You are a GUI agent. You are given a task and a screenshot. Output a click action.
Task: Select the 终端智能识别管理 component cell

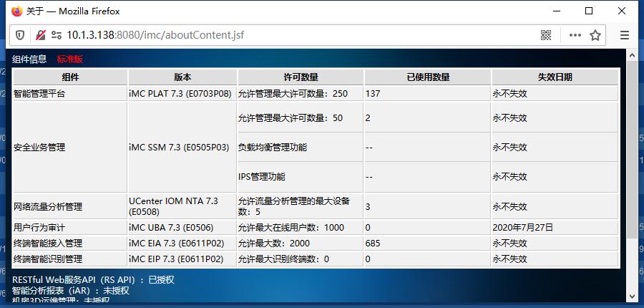coord(70,259)
